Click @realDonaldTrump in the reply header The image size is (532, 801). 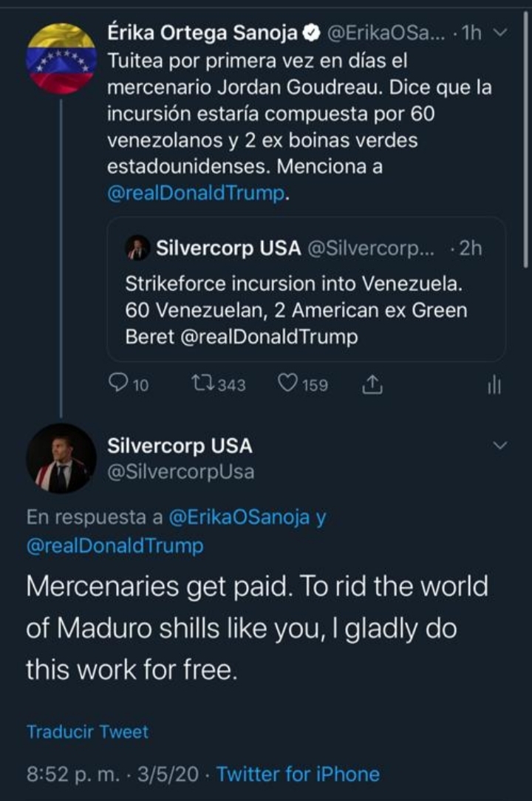coord(115,546)
